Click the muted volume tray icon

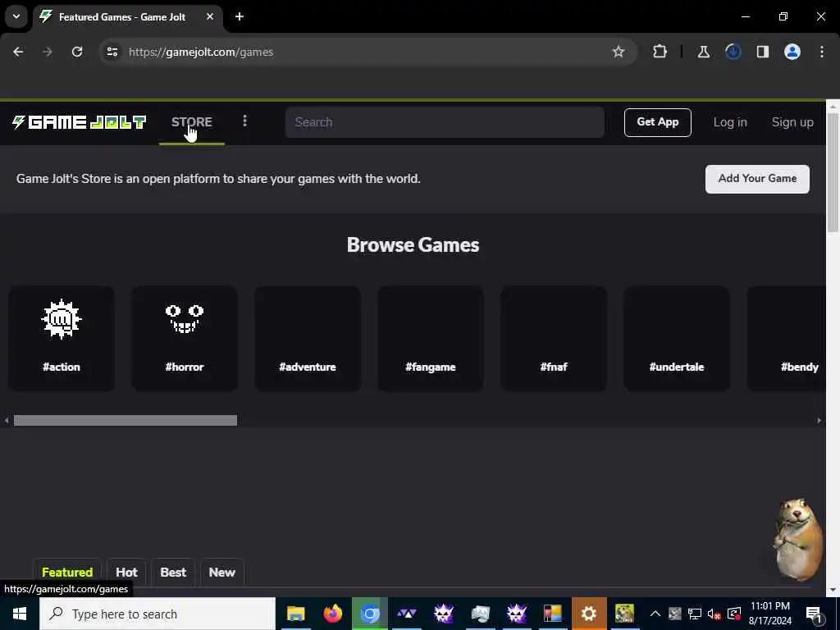tap(714, 614)
